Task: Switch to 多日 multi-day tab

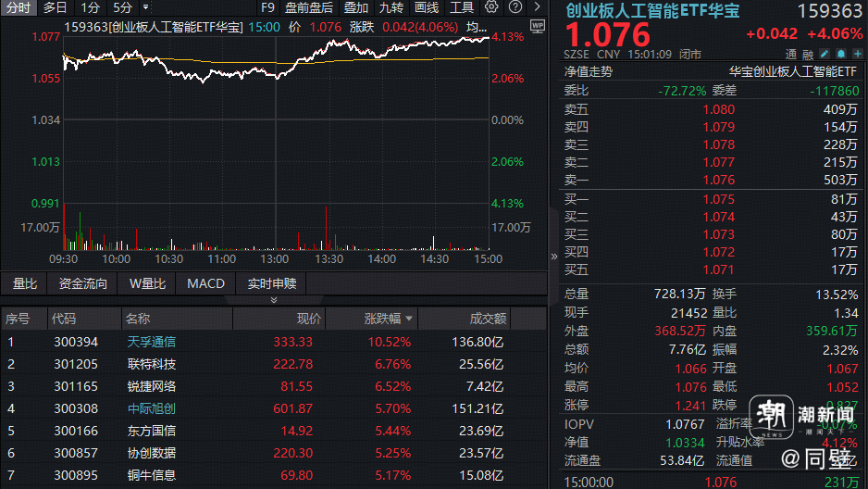Action: [55, 7]
